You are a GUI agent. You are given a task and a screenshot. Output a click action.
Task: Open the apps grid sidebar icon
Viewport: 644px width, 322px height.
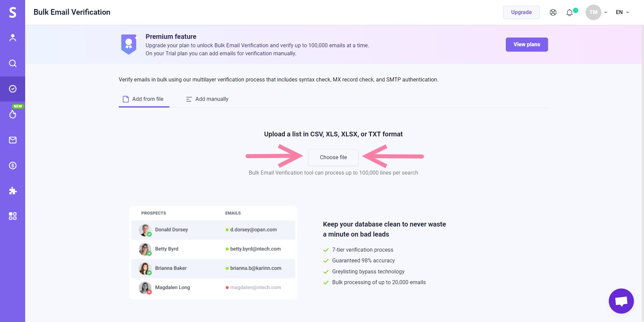coord(12,216)
